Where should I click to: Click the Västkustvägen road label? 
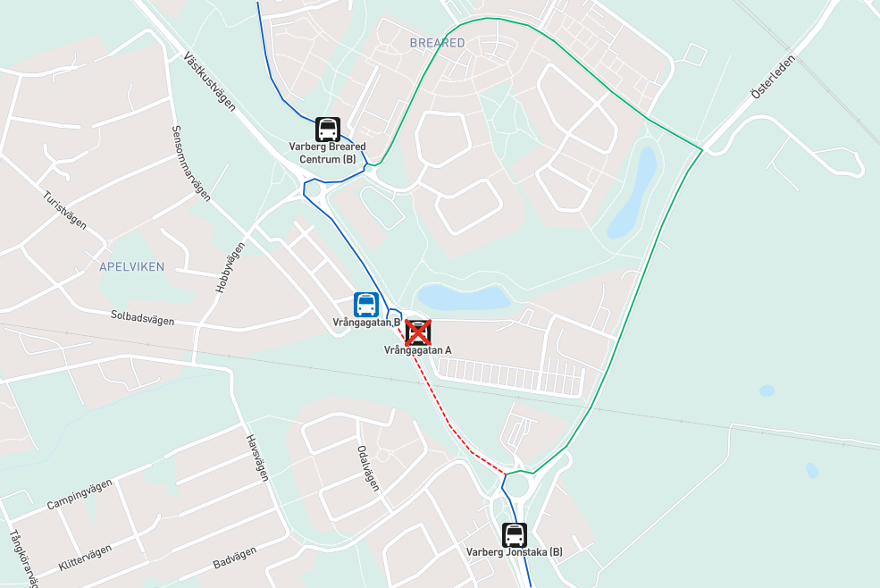coord(209,82)
